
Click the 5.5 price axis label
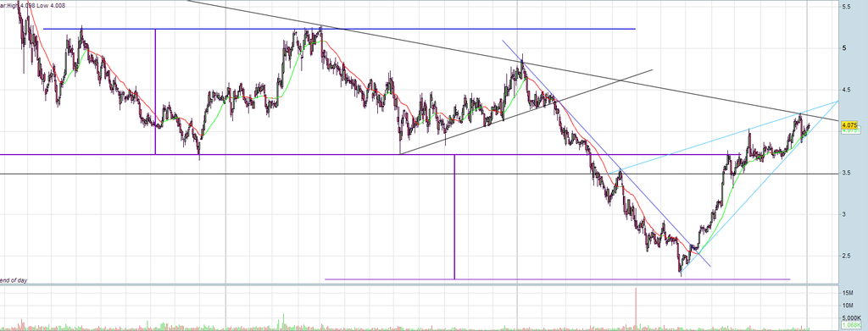(x=847, y=7)
